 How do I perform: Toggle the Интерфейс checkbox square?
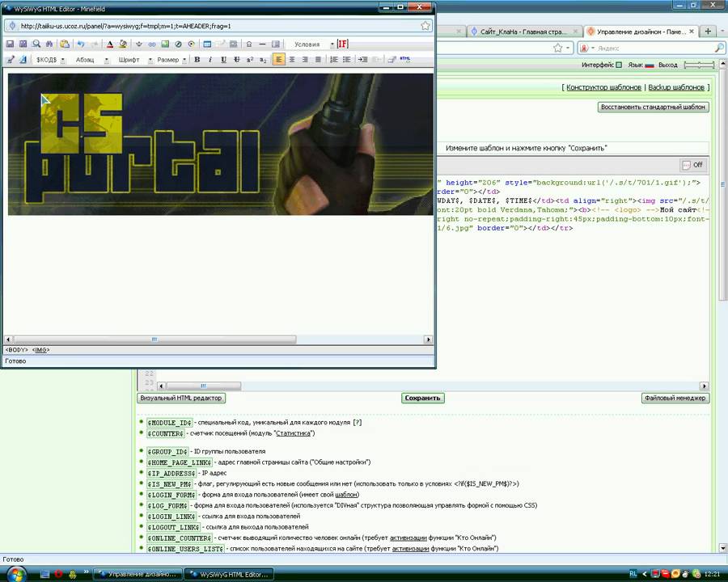point(619,65)
